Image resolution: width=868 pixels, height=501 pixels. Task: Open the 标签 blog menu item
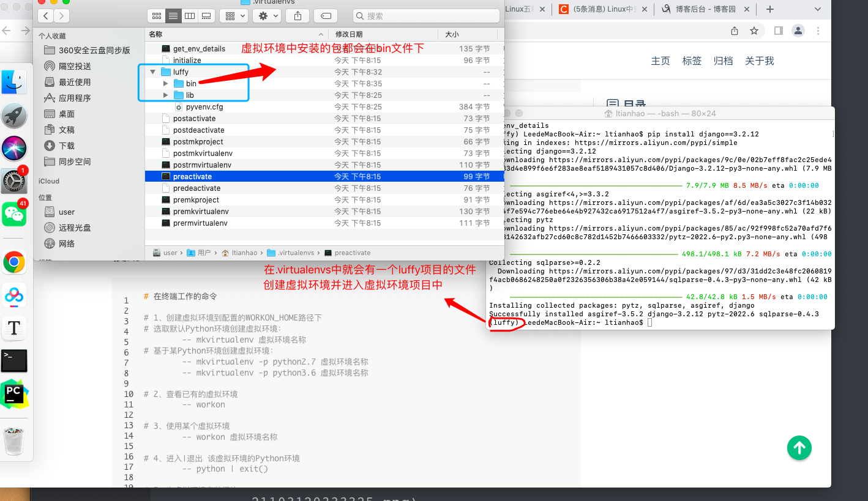692,61
